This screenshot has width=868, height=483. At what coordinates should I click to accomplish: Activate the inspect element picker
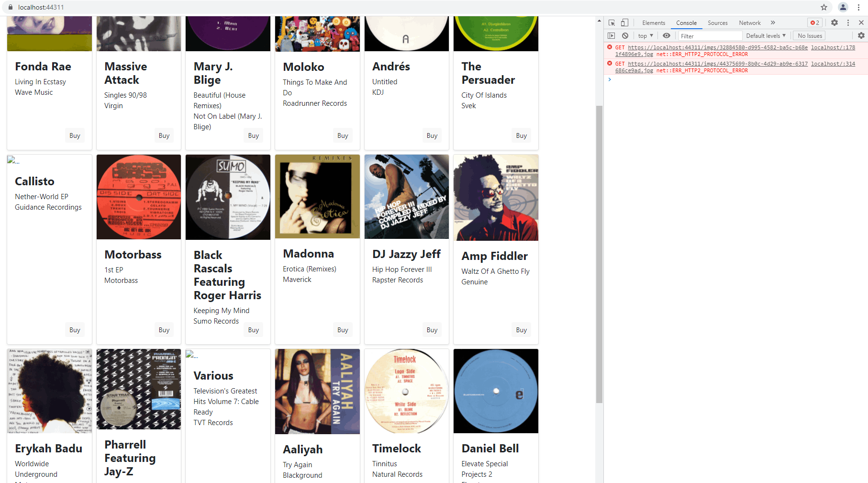(x=612, y=22)
